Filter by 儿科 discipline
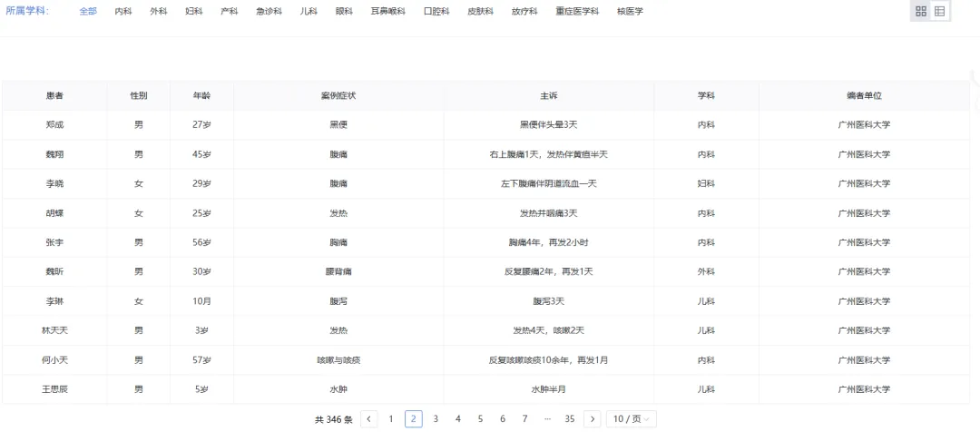Viewport: 980px width, 432px height. point(309,11)
